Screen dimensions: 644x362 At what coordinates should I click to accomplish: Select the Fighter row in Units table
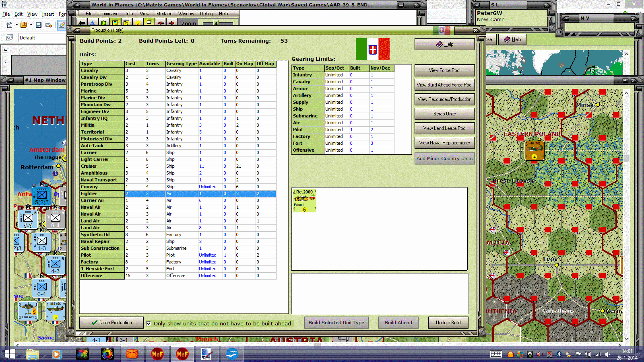click(x=178, y=193)
